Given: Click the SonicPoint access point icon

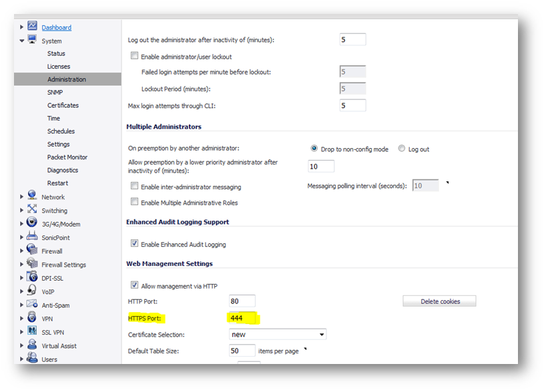Looking at the screenshot, I should (x=32, y=236).
